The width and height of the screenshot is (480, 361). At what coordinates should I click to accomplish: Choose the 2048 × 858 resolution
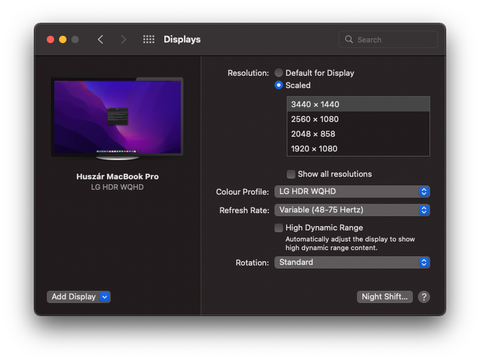click(x=358, y=134)
